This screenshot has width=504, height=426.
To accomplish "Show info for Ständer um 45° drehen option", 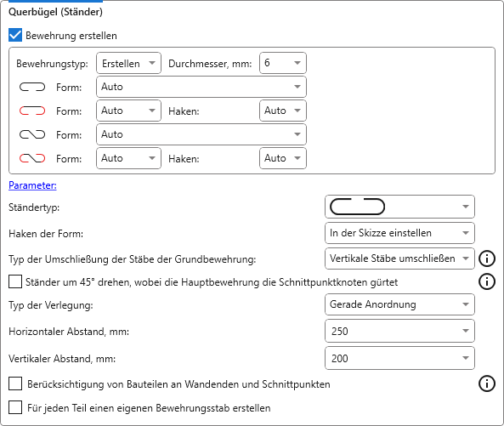I will pos(487,281).
